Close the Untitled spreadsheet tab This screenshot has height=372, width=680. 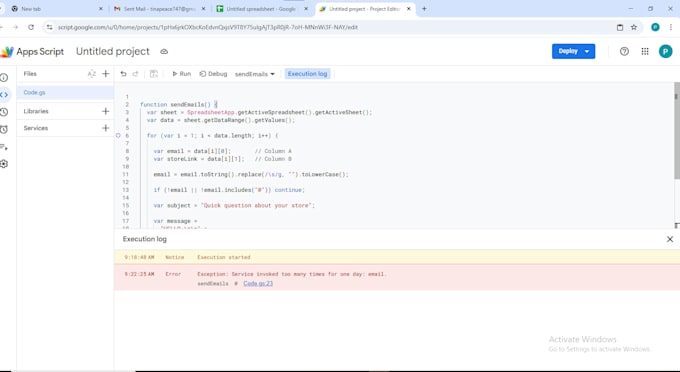(306, 9)
